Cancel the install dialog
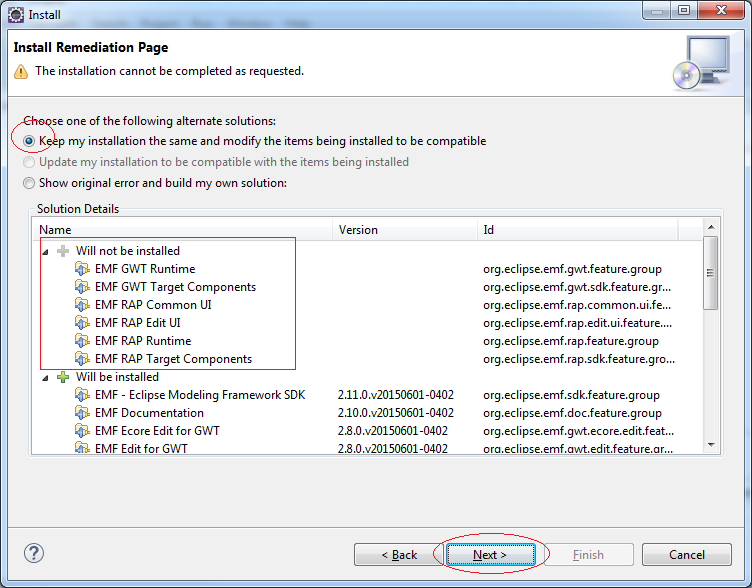 coord(687,554)
